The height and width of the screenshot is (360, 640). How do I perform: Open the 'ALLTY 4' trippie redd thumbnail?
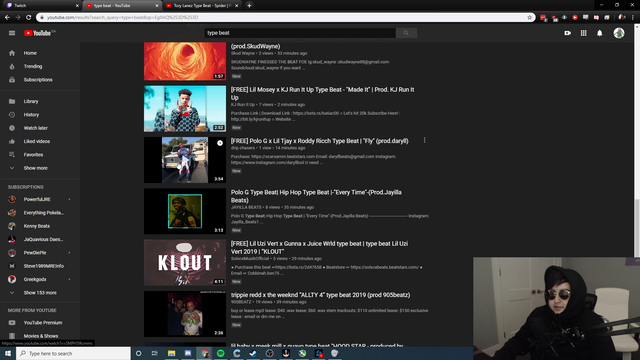tap(185, 314)
